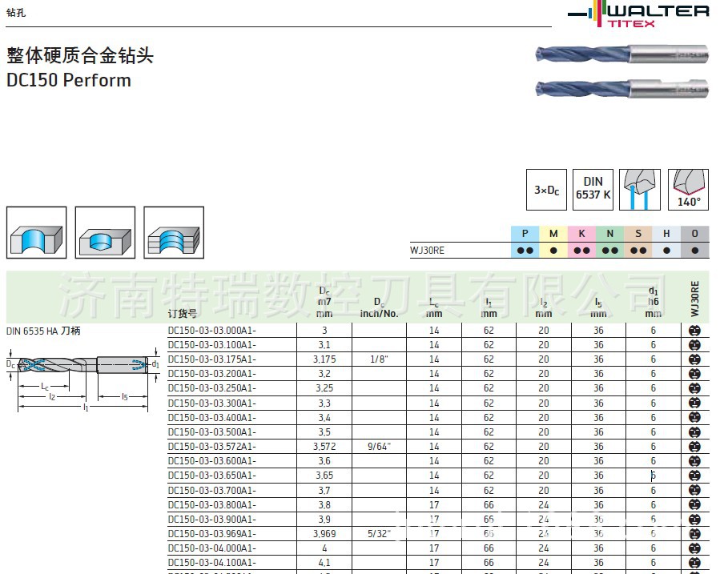The width and height of the screenshot is (728, 574).
Task: Click the vertical WJ30RE column header
Action: point(694,299)
